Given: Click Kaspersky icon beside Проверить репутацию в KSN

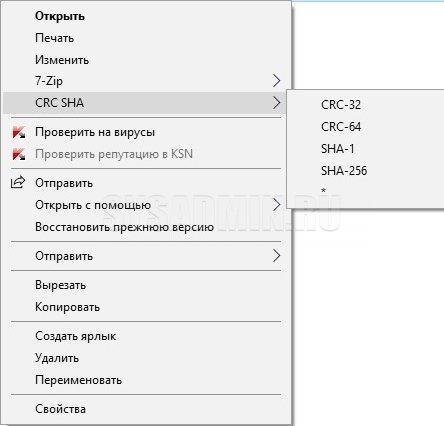Looking at the screenshot, I should click(x=18, y=154).
